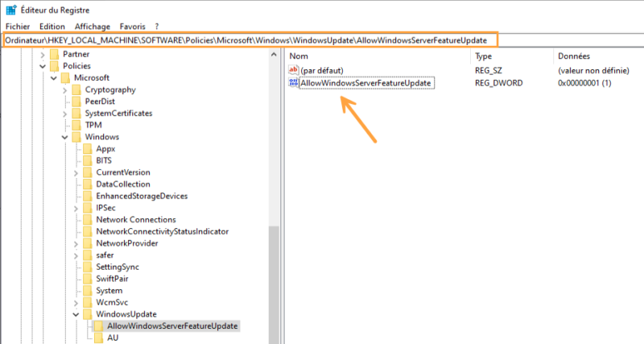Viewport: 644px width, 344px height.
Task: Select the AllowWindowsServerFeatureUpdate DWORD value icon
Action: click(x=293, y=83)
